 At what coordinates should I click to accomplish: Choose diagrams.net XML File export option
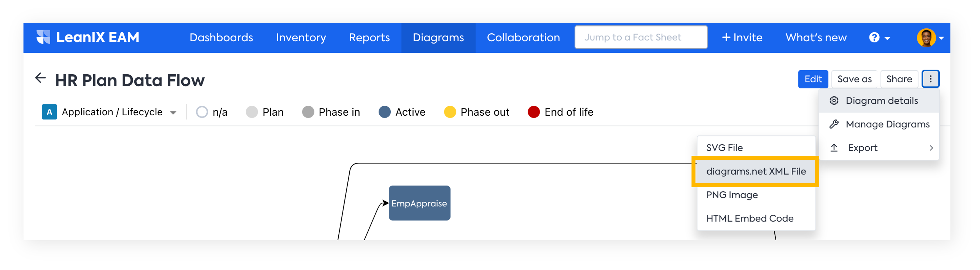point(755,171)
